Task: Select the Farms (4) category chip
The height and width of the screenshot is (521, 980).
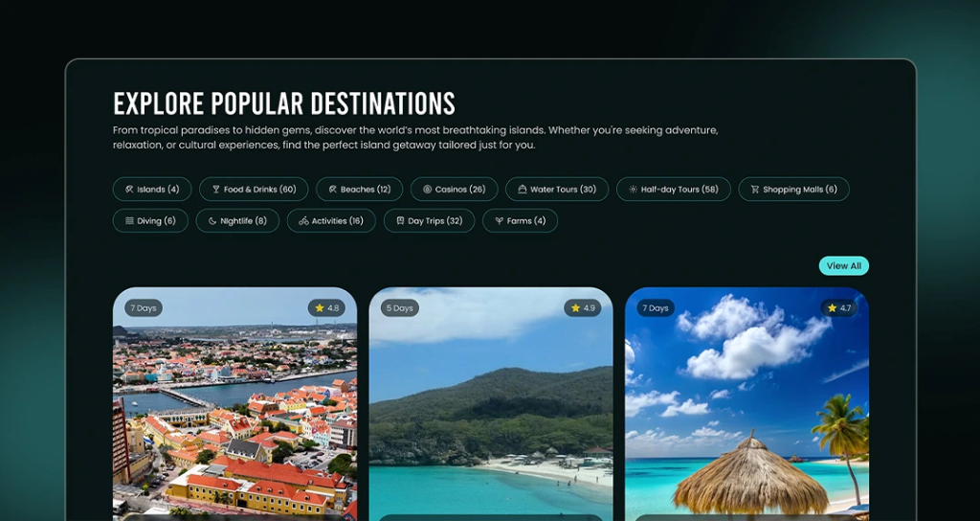Action: point(520,221)
